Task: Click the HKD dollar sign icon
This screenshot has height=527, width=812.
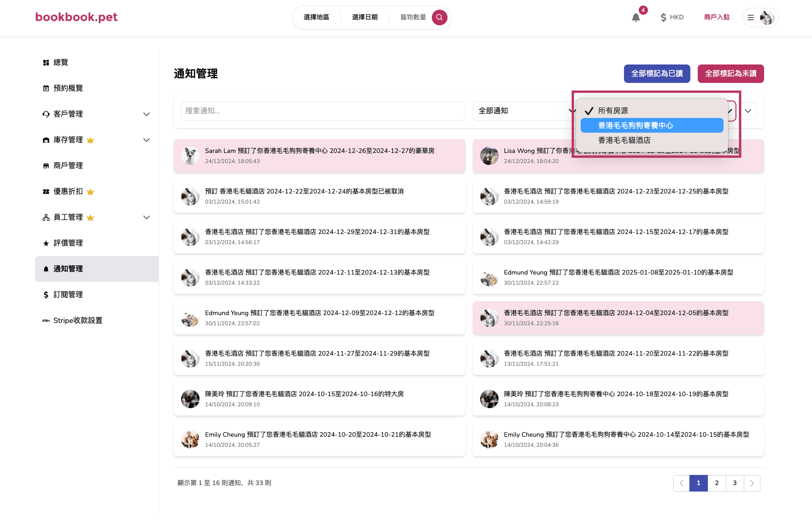Action: click(x=664, y=18)
